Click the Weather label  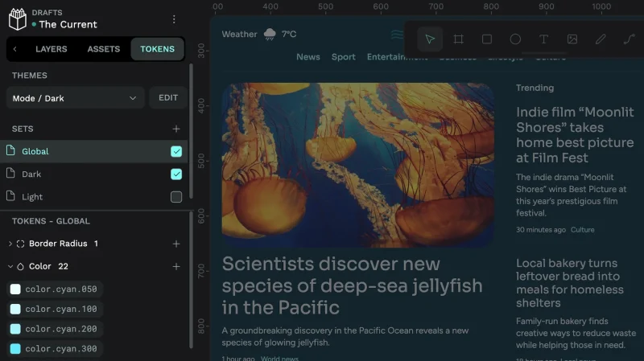pyautogui.click(x=239, y=34)
